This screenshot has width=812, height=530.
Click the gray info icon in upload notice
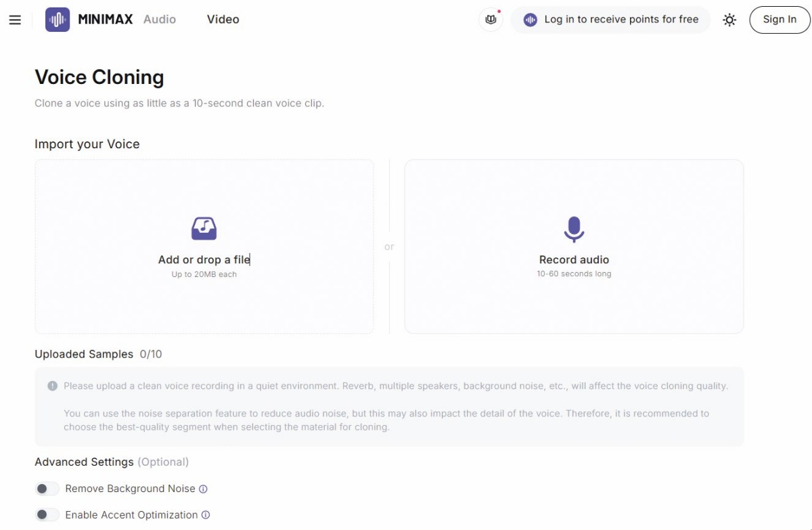click(52, 386)
